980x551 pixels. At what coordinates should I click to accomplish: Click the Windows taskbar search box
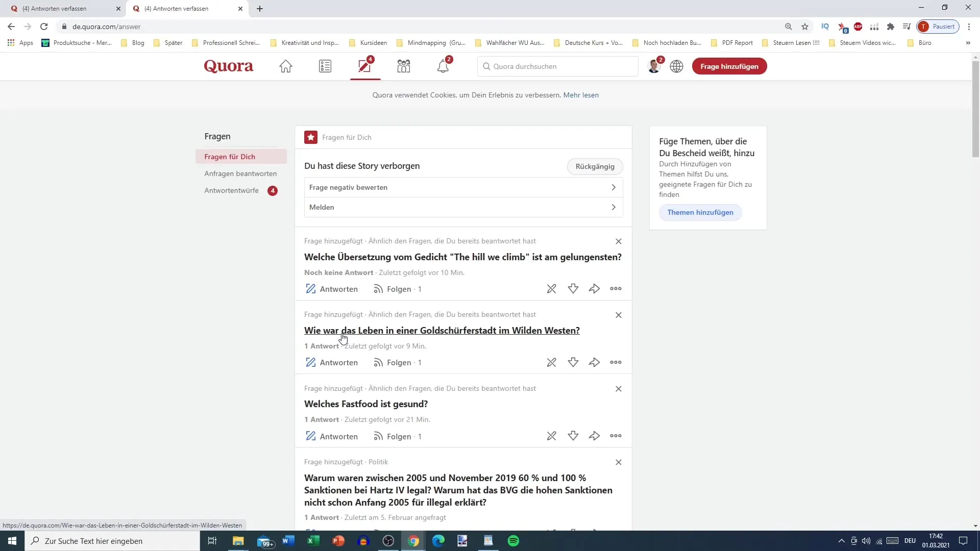click(x=112, y=541)
